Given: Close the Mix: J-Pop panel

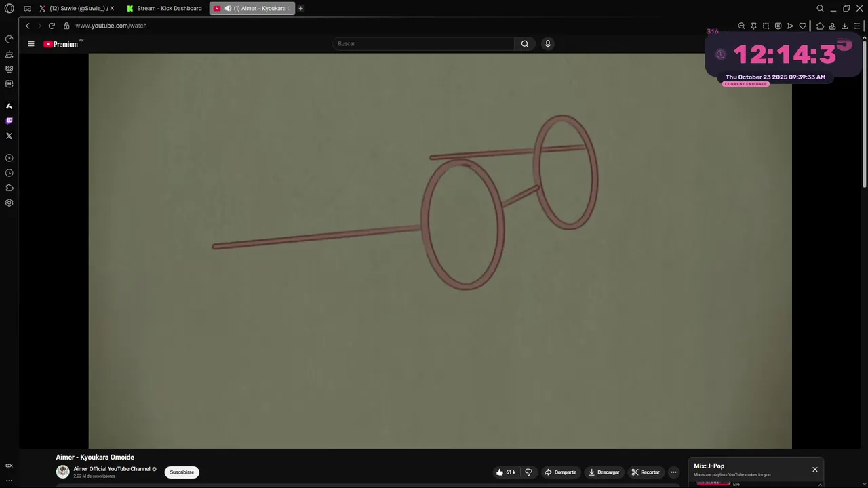Looking at the screenshot, I should [x=815, y=470].
